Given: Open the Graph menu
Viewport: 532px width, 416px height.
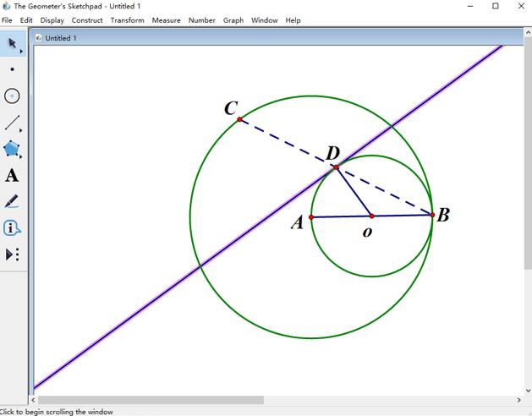Looking at the screenshot, I should click(233, 20).
